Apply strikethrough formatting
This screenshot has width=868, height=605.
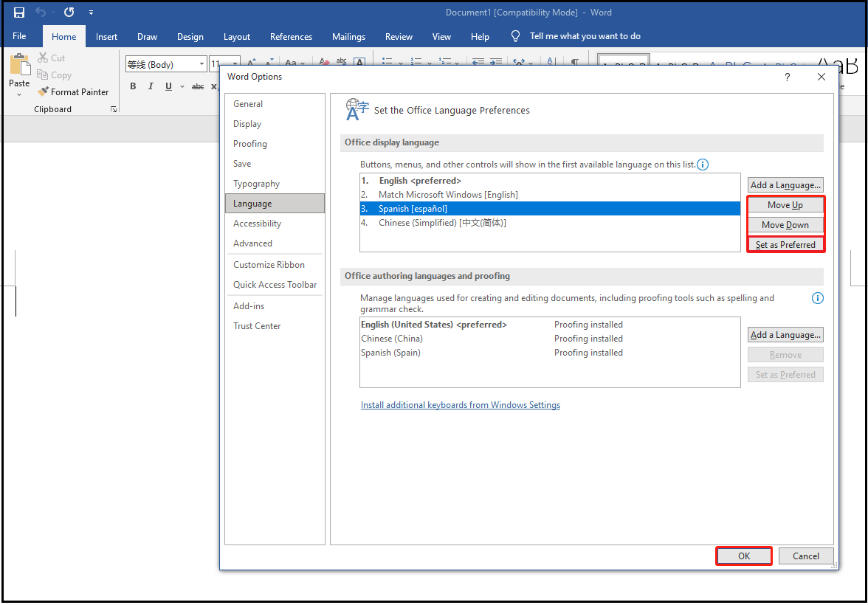(198, 86)
